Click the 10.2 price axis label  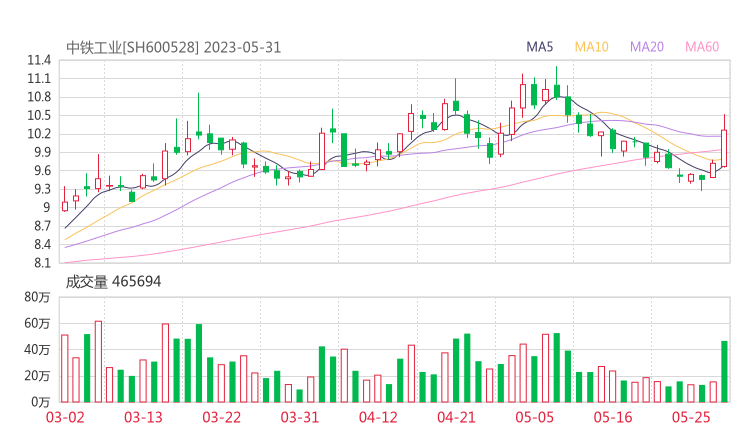[x=39, y=134]
